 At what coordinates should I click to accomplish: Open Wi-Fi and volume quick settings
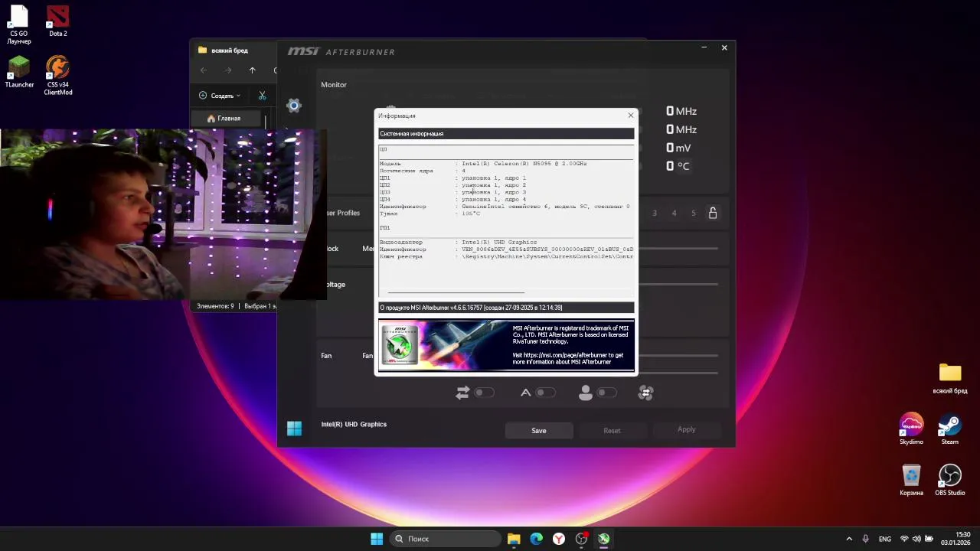pos(916,539)
